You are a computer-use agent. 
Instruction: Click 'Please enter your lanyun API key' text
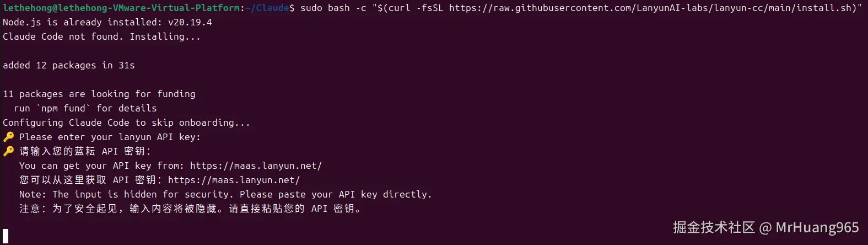(110, 137)
